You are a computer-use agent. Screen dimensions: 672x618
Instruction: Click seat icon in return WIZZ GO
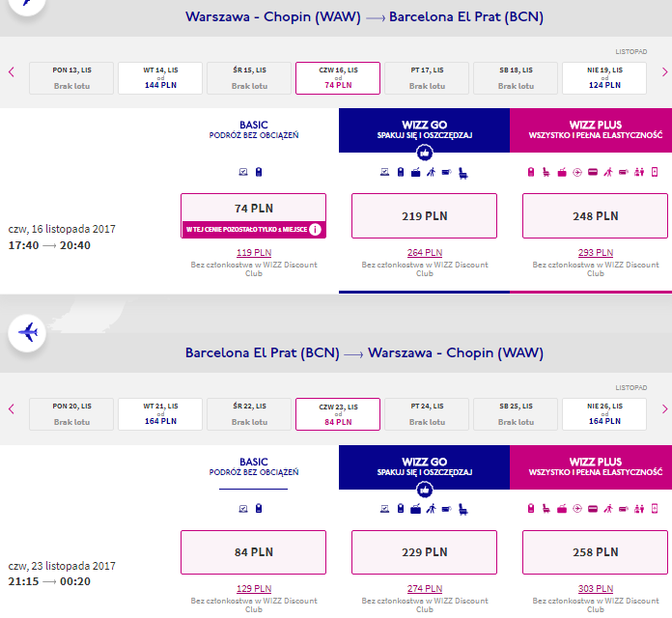tap(462, 510)
